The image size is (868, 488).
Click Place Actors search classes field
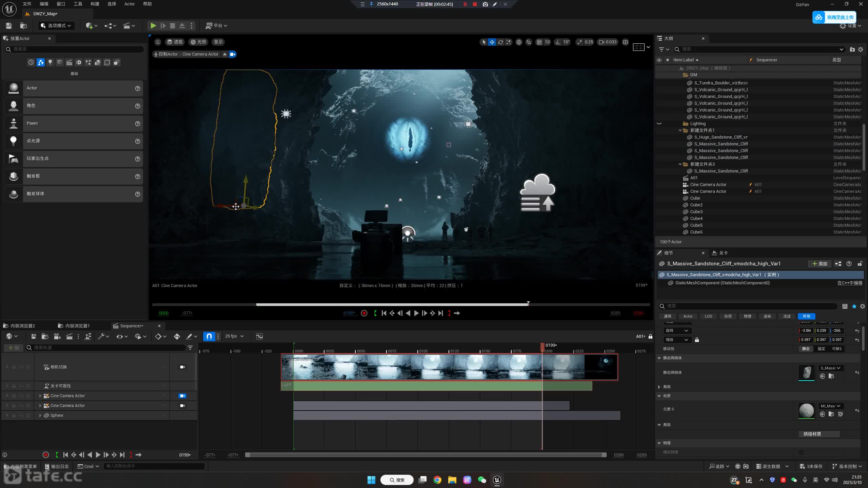pos(75,49)
